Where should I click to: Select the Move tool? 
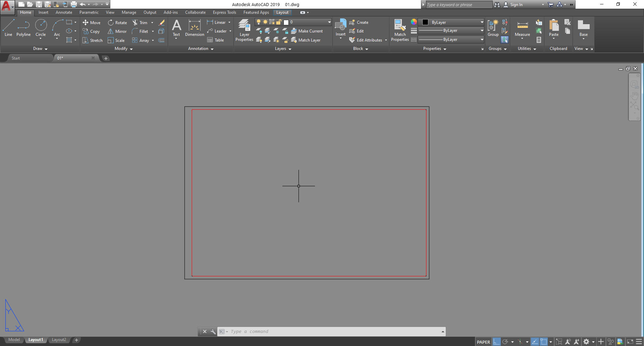coord(92,22)
